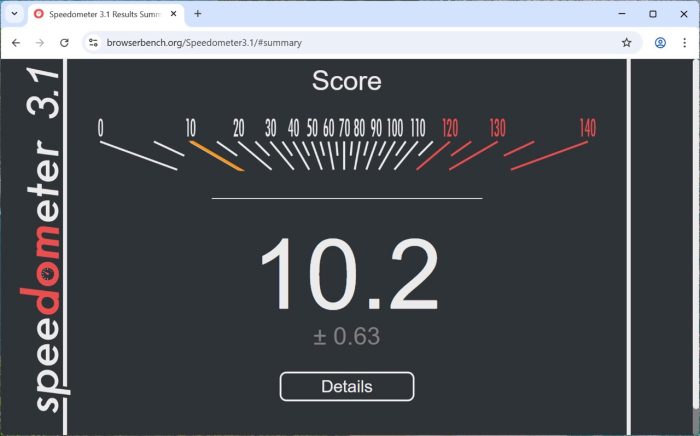Click the 140 gauge label
The image size is (700, 436).
pyautogui.click(x=588, y=128)
